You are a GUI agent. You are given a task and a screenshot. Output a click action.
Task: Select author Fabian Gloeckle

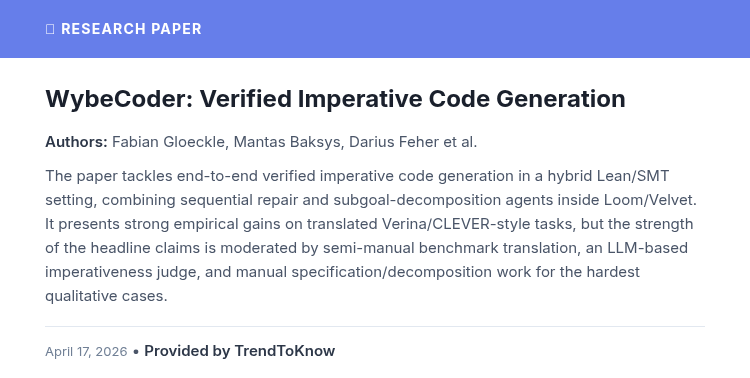point(168,142)
